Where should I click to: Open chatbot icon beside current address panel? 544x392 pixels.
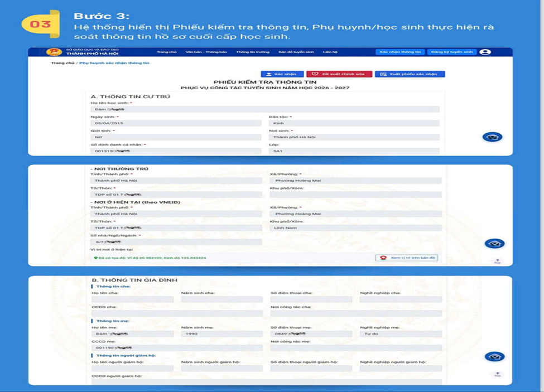pos(494,244)
